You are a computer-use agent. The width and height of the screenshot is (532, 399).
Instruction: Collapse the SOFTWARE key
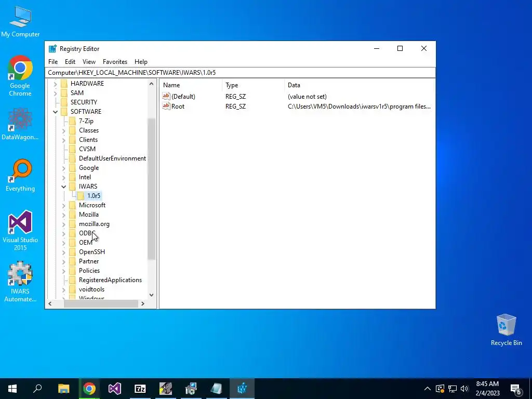point(55,112)
